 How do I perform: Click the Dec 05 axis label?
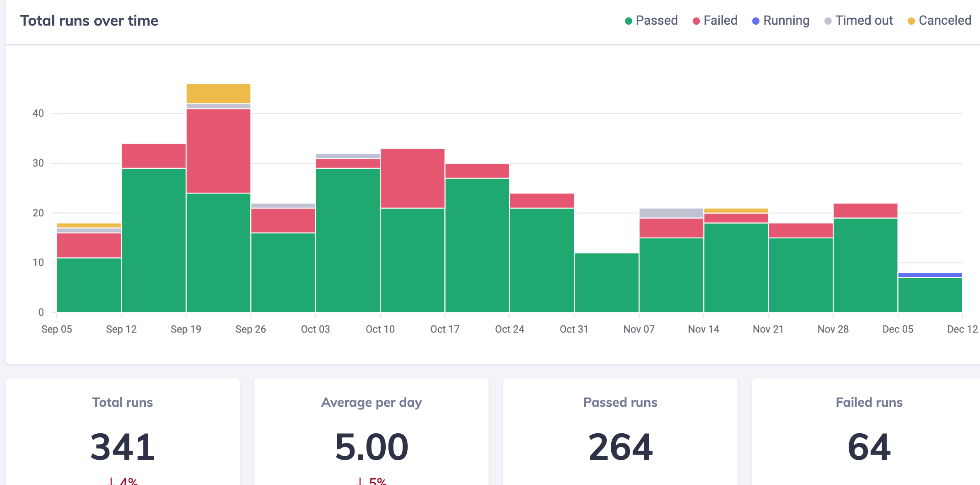tap(898, 329)
